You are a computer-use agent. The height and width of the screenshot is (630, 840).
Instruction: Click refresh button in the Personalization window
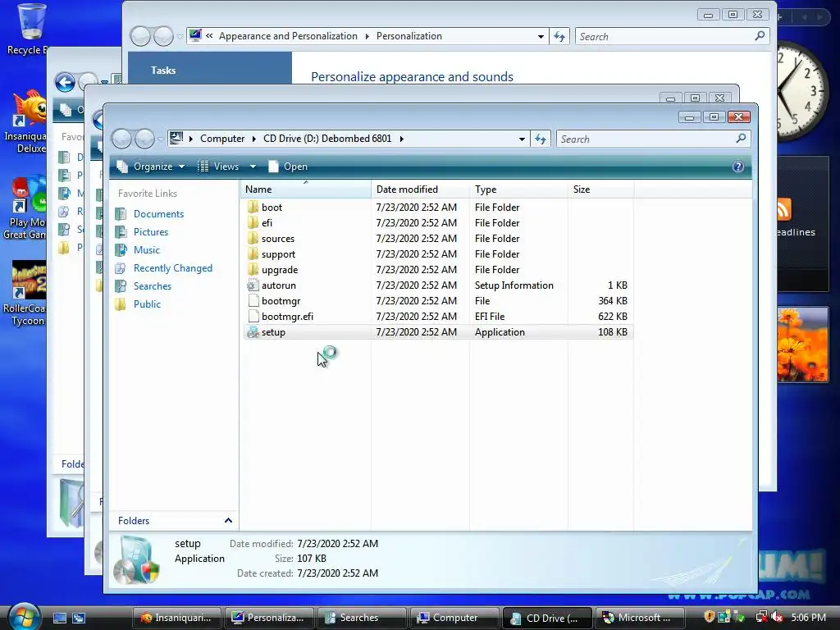(x=559, y=36)
